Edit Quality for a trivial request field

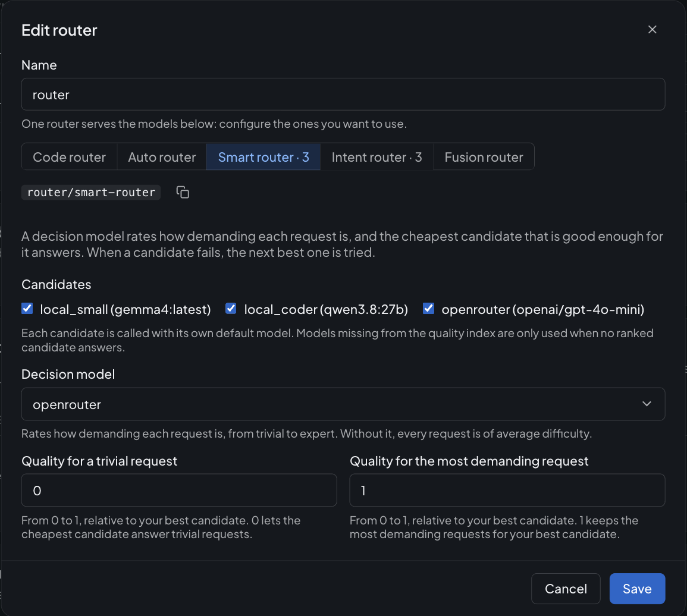pyautogui.click(x=179, y=491)
